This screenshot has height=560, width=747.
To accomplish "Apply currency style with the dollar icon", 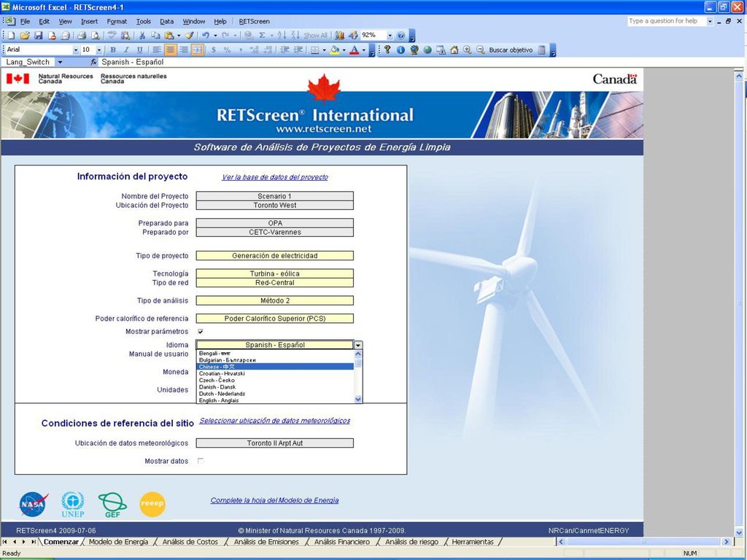I will 214,50.
